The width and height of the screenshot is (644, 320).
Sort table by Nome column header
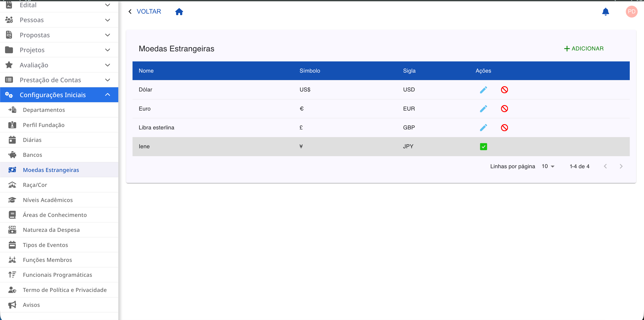146,71
